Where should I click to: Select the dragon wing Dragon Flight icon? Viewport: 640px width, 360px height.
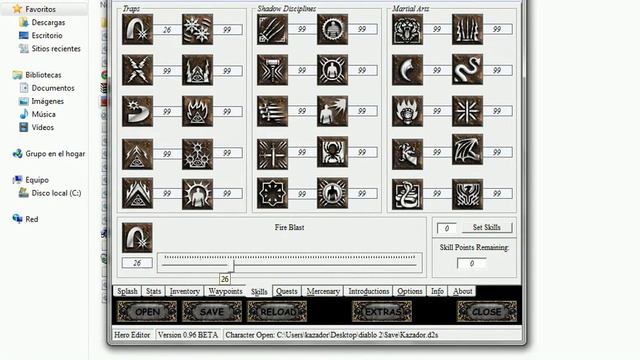click(x=467, y=150)
